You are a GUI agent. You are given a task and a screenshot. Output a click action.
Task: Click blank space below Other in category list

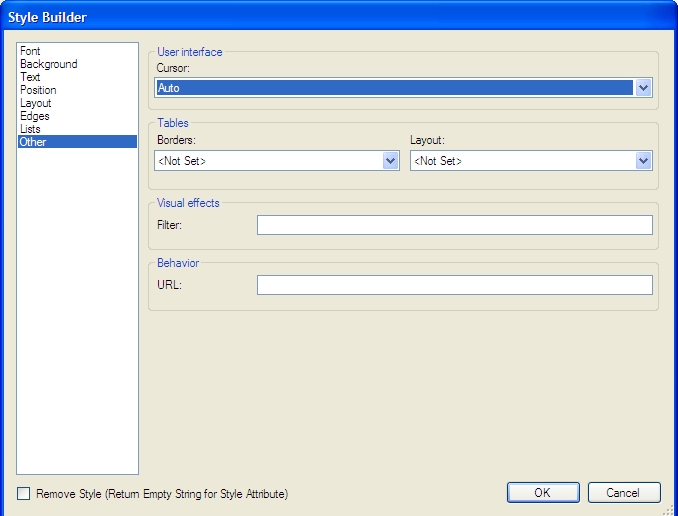[78, 300]
